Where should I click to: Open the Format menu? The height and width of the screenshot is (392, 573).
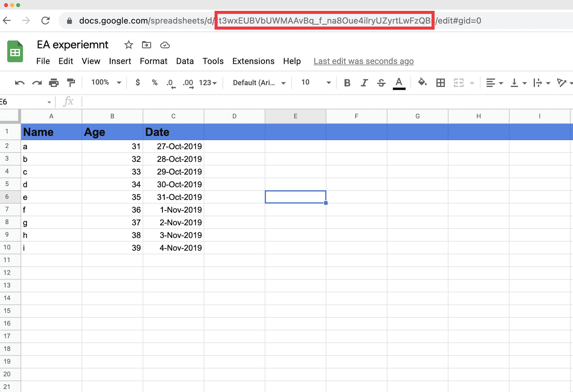pyautogui.click(x=154, y=61)
